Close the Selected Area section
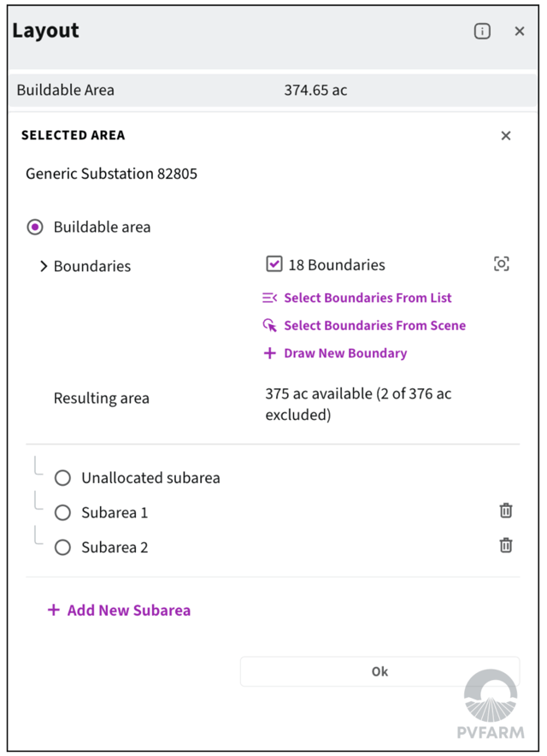Viewport: 547px width, 756px height. click(506, 136)
